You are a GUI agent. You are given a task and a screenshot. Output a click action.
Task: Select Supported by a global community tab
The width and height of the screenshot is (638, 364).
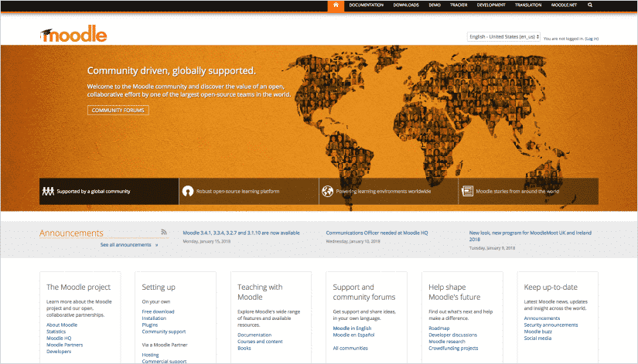click(x=109, y=191)
